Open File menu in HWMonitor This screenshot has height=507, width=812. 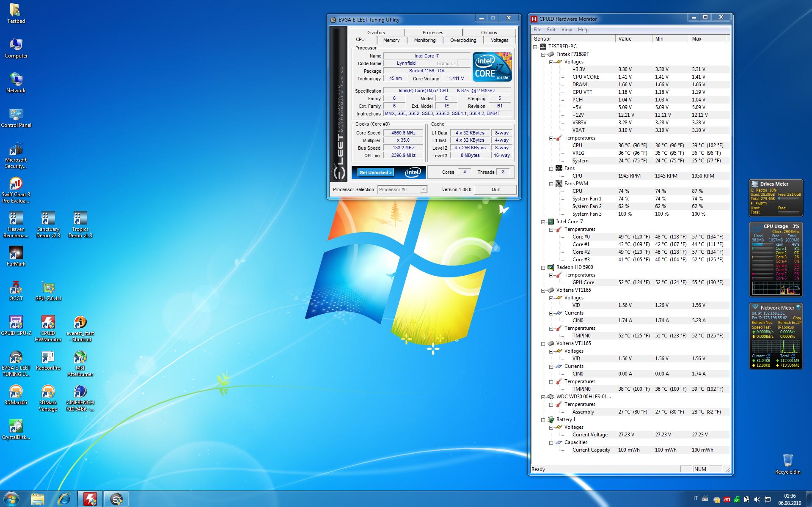coord(537,30)
